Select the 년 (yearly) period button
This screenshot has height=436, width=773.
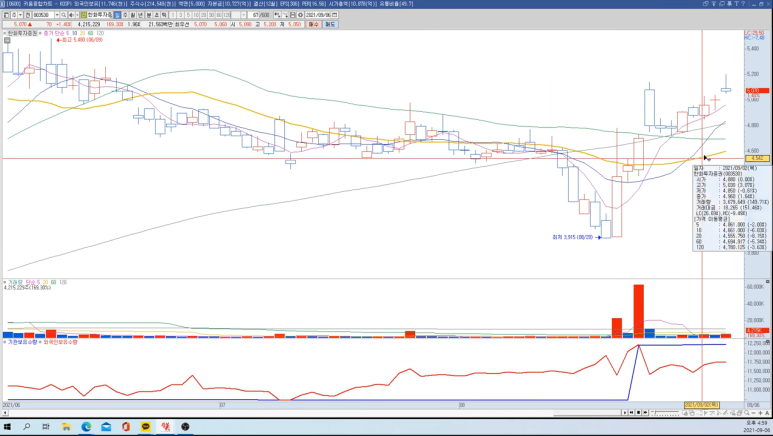141,15
